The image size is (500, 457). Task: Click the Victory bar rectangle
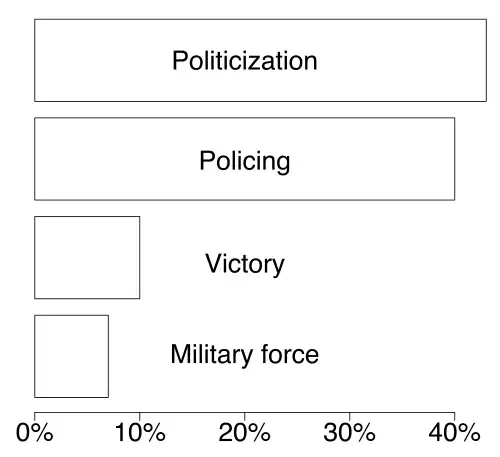tap(87, 257)
